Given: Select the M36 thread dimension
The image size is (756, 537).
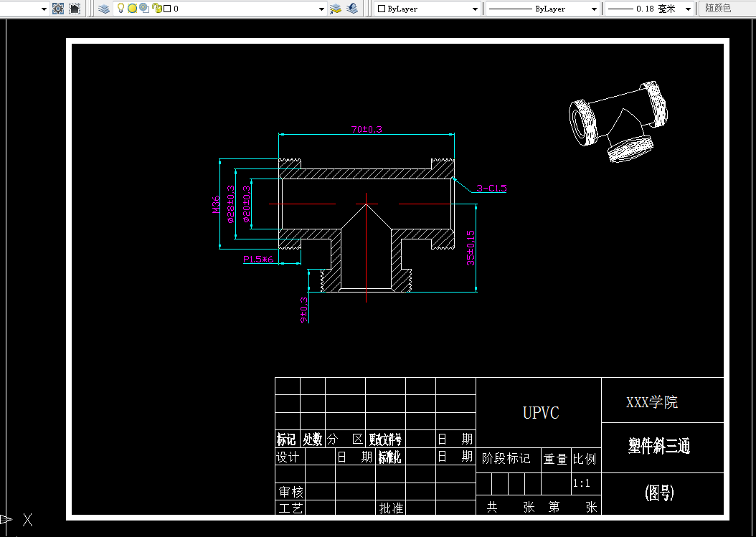Looking at the screenshot, I should click(216, 204).
